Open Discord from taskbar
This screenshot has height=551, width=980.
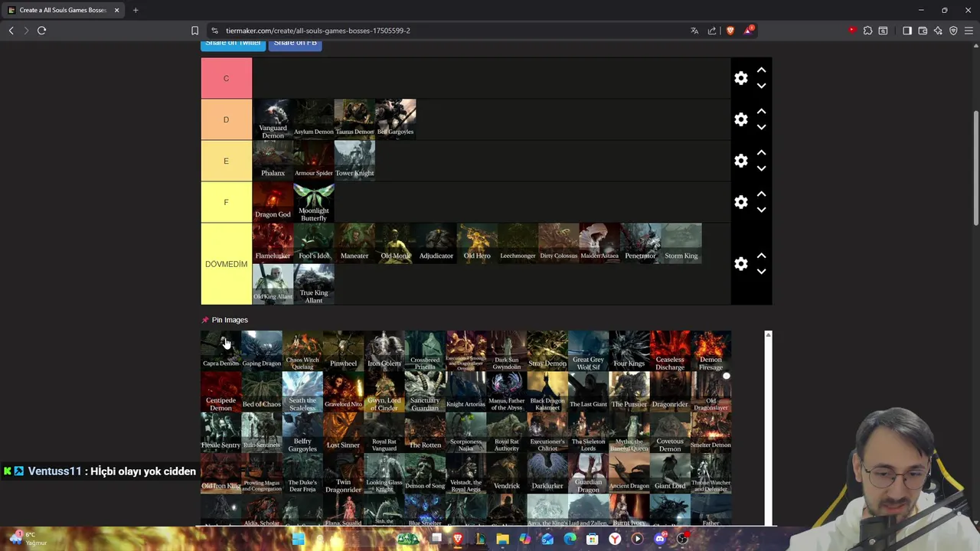point(660,539)
